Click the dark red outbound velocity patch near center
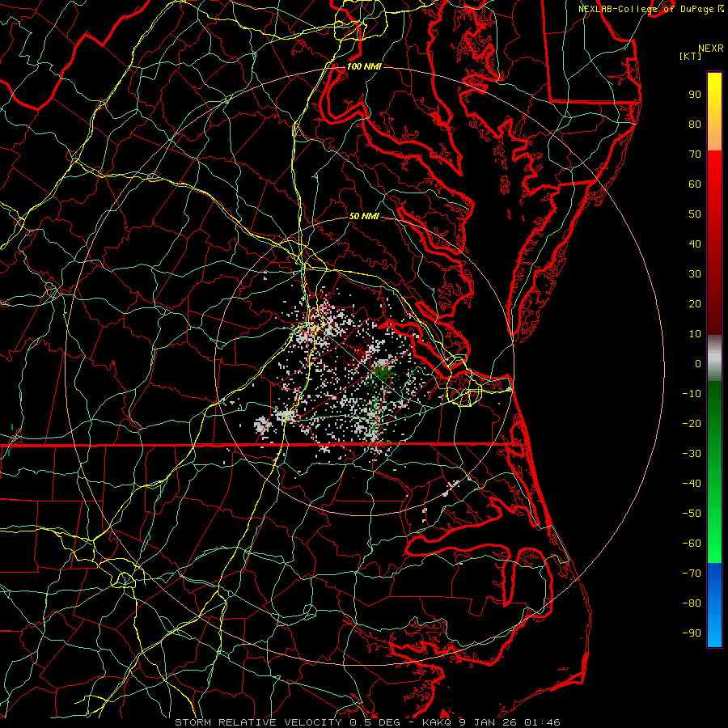728x728 pixels. (361, 353)
